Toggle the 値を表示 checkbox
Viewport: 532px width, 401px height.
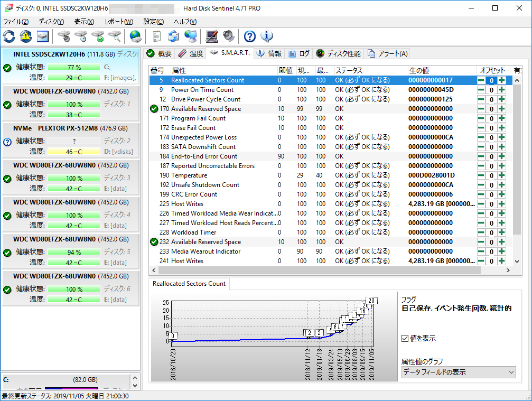tap(405, 338)
